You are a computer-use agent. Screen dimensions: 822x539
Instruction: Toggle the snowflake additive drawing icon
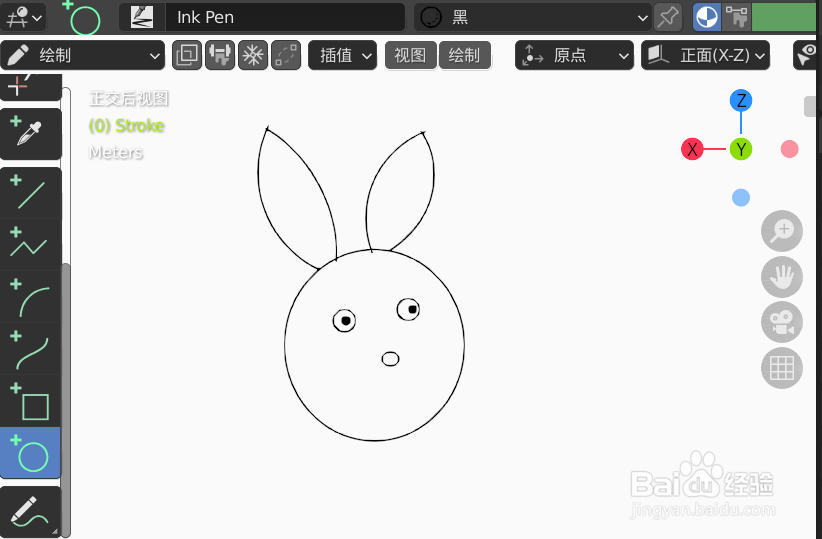(x=253, y=55)
